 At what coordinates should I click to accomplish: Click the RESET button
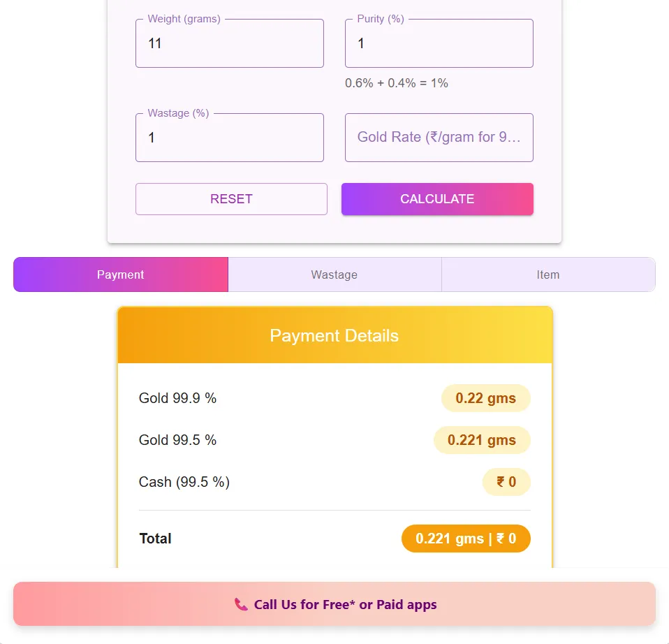tap(230, 199)
